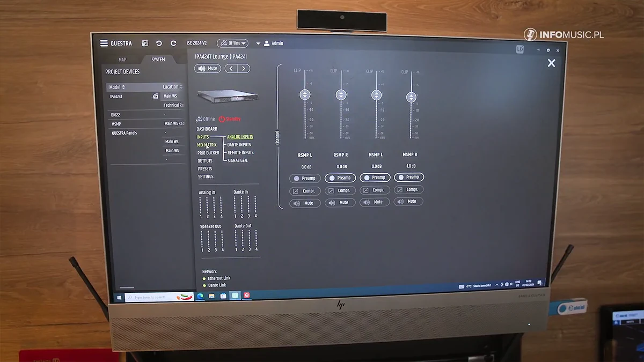Click the redo arrow icon
This screenshot has height=362, width=644.
[173, 43]
